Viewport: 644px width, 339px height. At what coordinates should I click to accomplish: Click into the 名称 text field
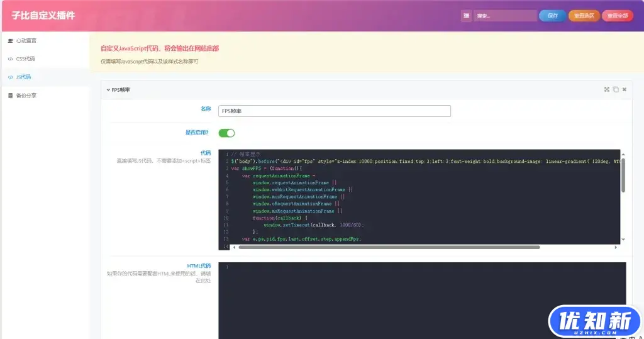coord(335,111)
